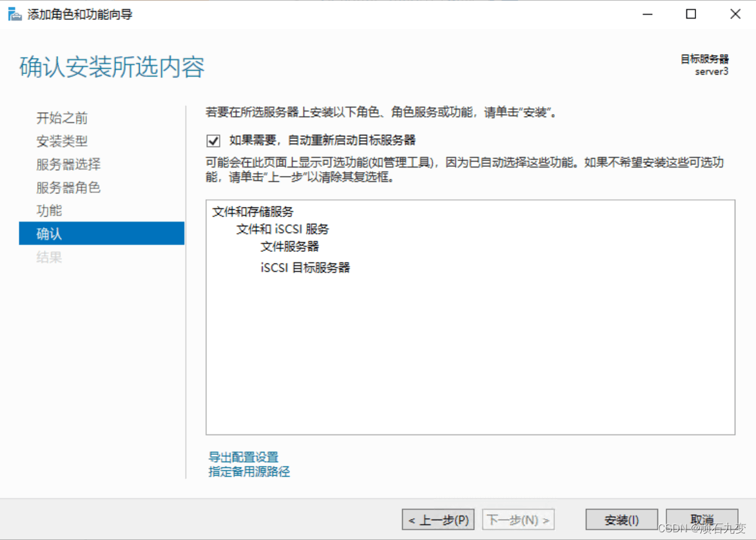Screen dimensions: 756x540
Task: Click the wizard icon in the title bar
Action: point(15,14)
